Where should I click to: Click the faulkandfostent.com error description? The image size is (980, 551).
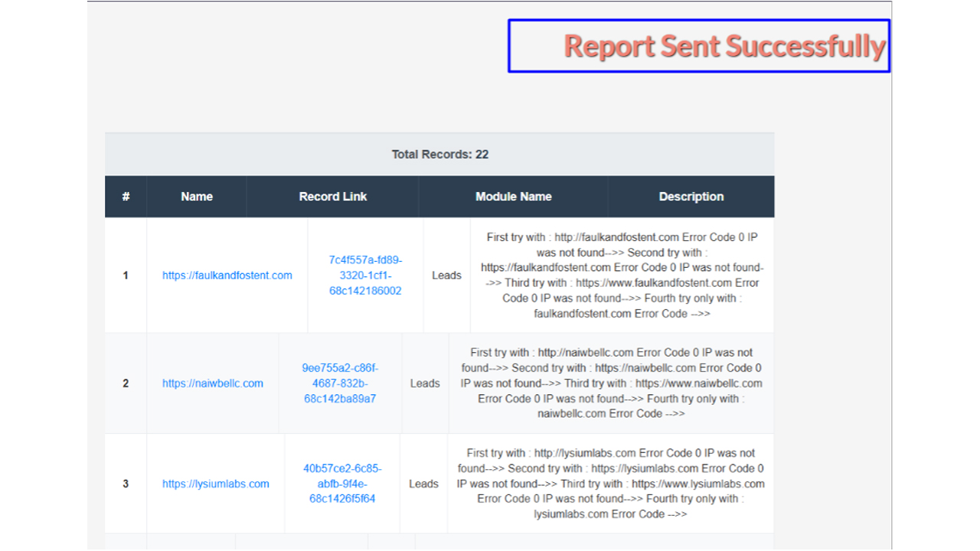(x=622, y=275)
